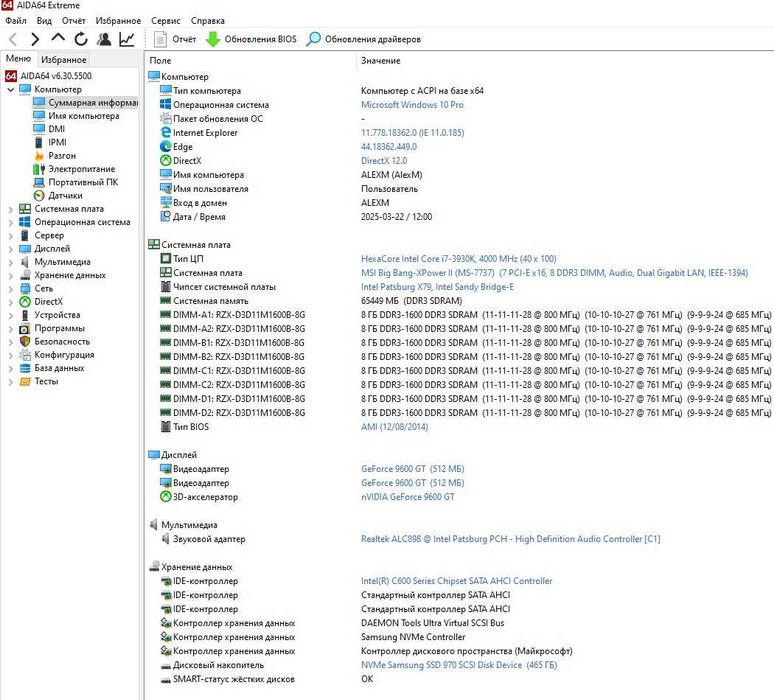
Task: Open the Realtek ALC898 audio controller link
Action: click(510, 539)
